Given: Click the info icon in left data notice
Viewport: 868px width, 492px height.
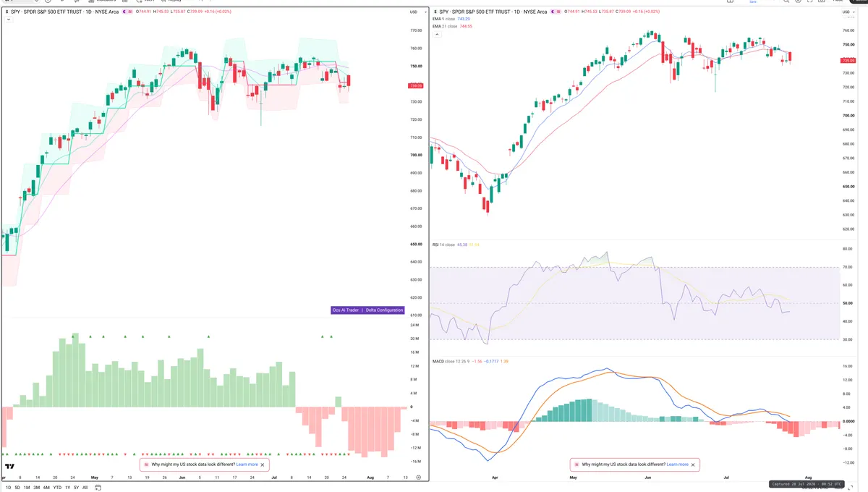Looking at the screenshot, I should click(146, 465).
